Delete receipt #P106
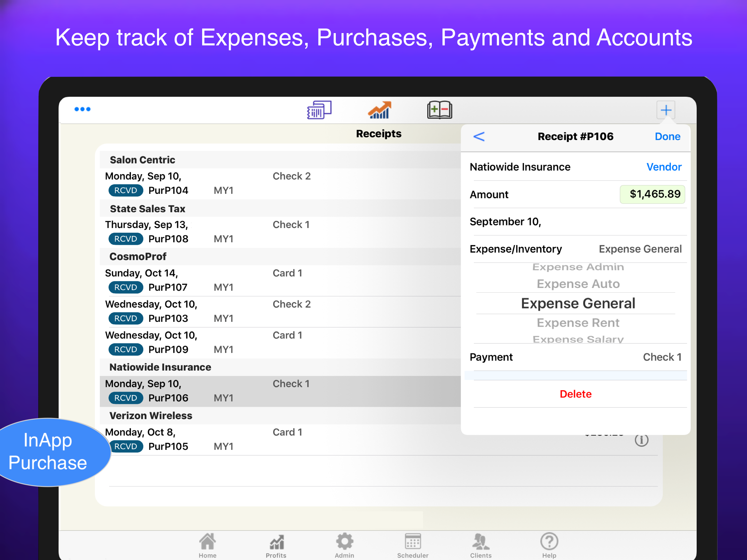Image resolution: width=747 pixels, height=560 pixels. click(576, 394)
